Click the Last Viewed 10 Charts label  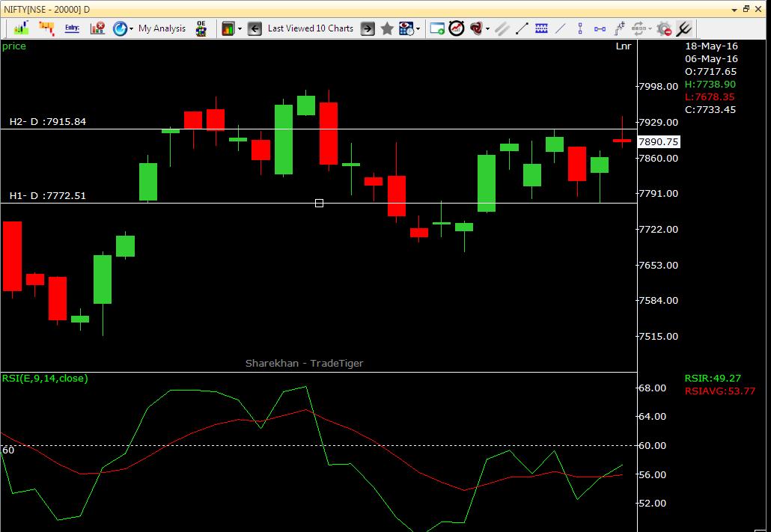(x=310, y=28)
